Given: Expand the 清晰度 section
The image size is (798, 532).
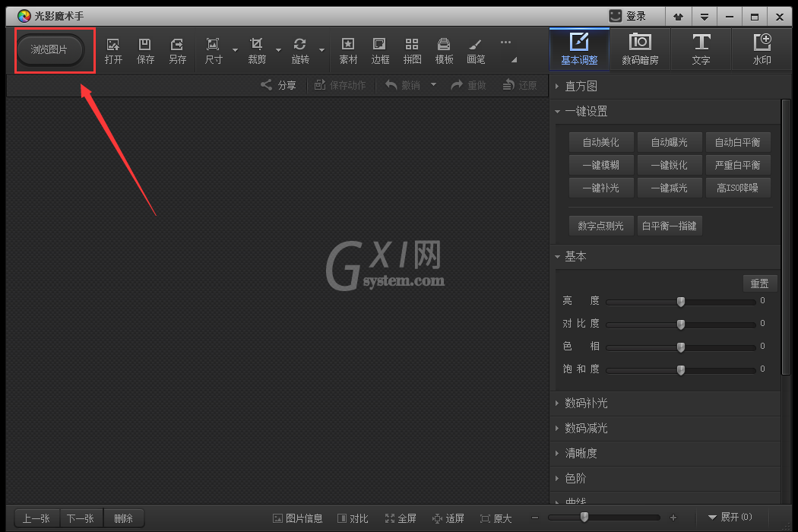Looking at the screenshot, I should coord(666,453).
